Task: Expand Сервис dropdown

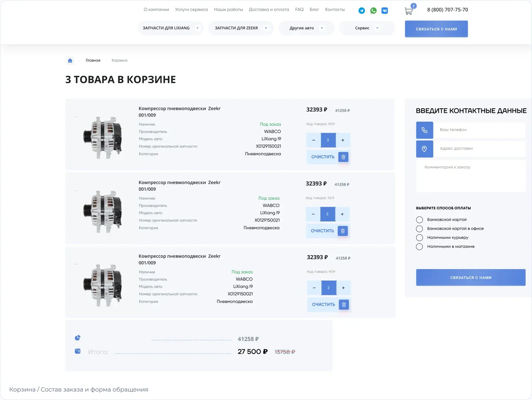Action: pyautogui.click(x=366, y=28)
